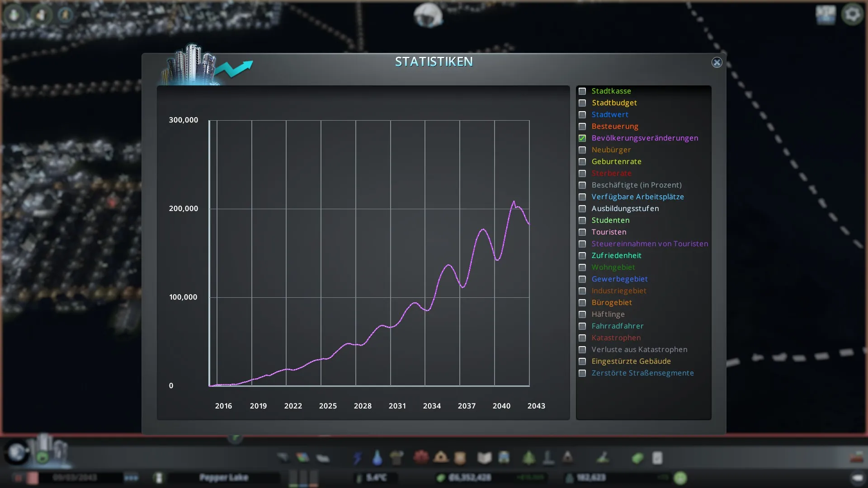Click the game speed arrows control

point(131,478)
